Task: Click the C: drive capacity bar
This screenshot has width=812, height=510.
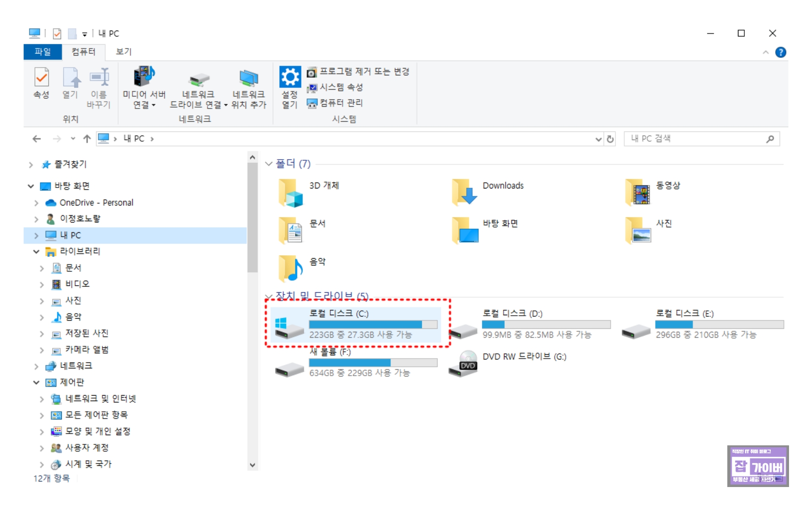Action: tap(372, 324)
